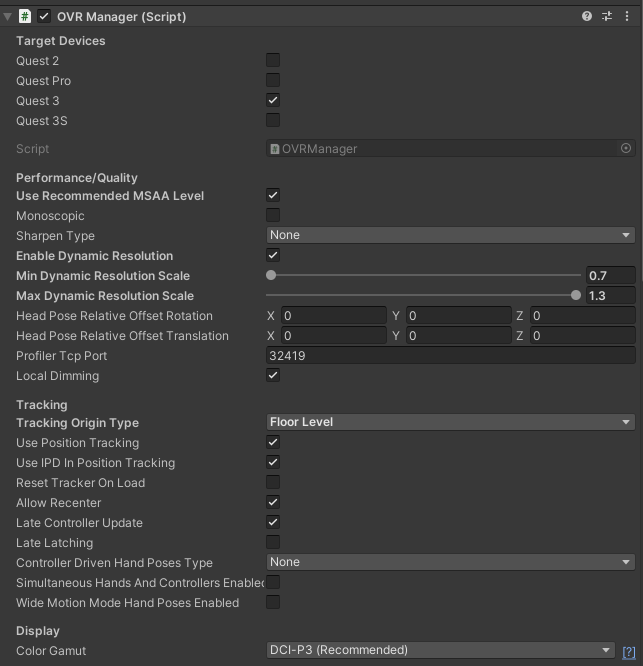
Task: Open Controller Driven Hand Poses Type dropdown
Action: point(450,562)
